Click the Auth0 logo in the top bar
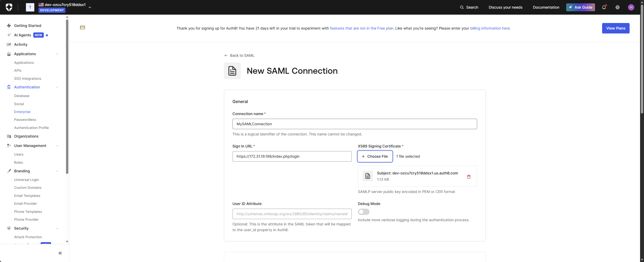The height and width of the screenshot is (262, 644). 9,7
